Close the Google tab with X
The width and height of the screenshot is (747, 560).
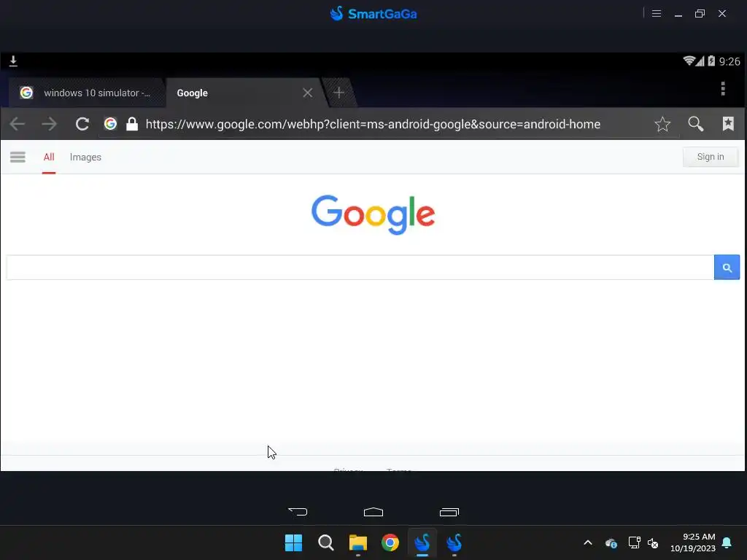coord(308,93)
